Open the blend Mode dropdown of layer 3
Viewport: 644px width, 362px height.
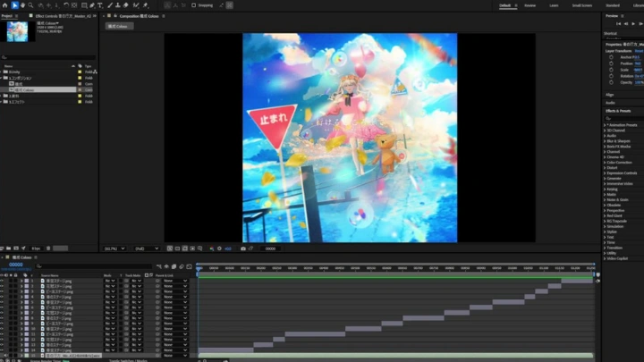click(x=110, y=291)
